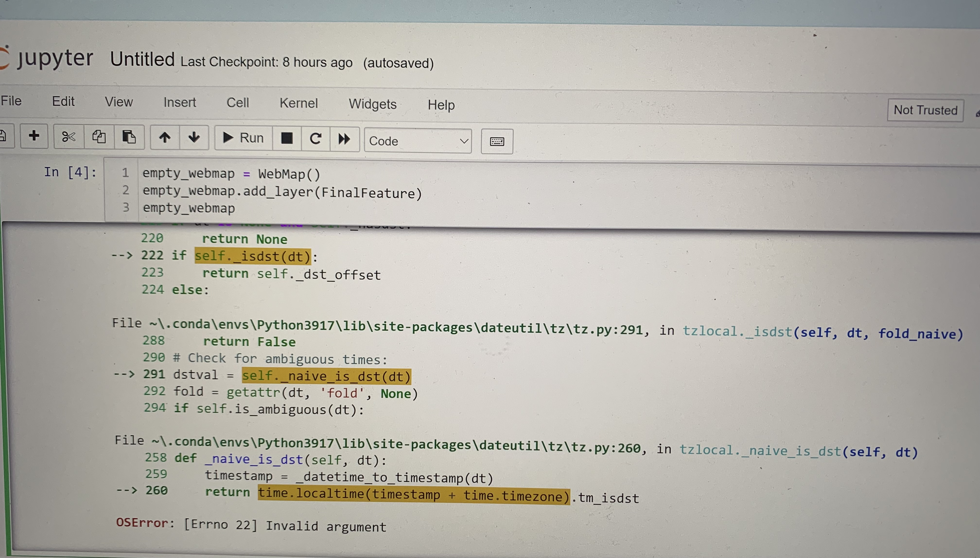Open the Cell menu
The image size is (980, 558).
(x=238, y=102)
